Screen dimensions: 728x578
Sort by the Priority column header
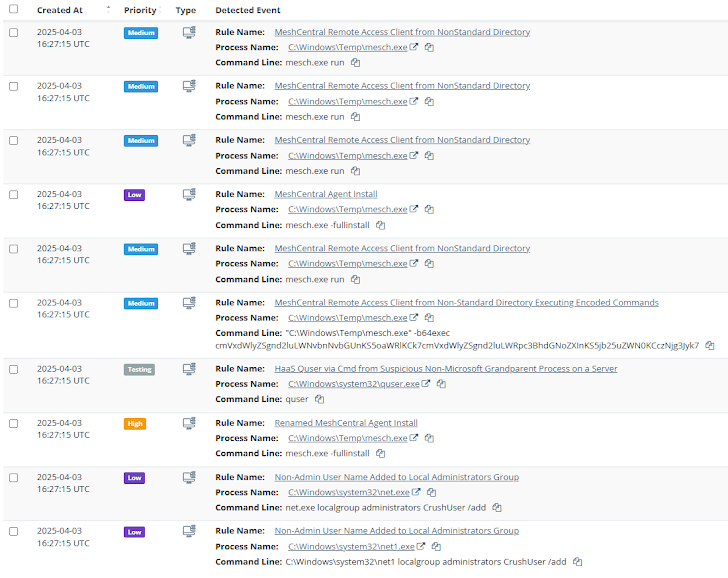[x=140, y=10]
